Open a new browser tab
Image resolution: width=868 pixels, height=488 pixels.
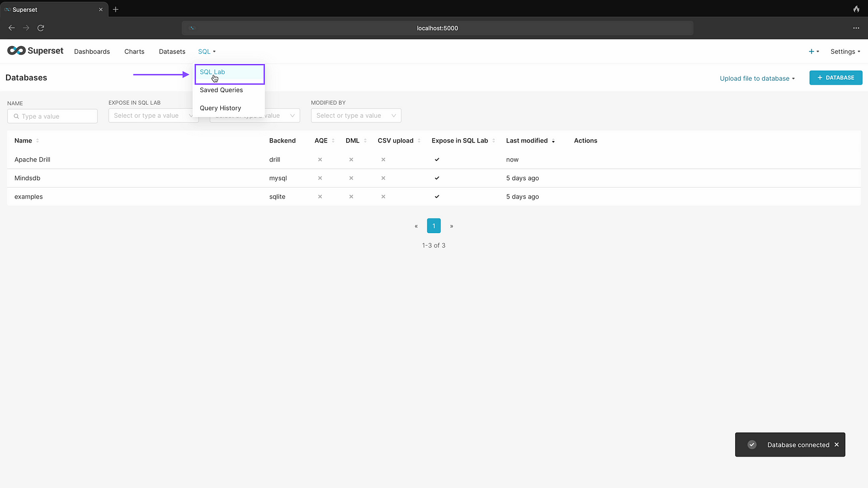tap(116, 9)
